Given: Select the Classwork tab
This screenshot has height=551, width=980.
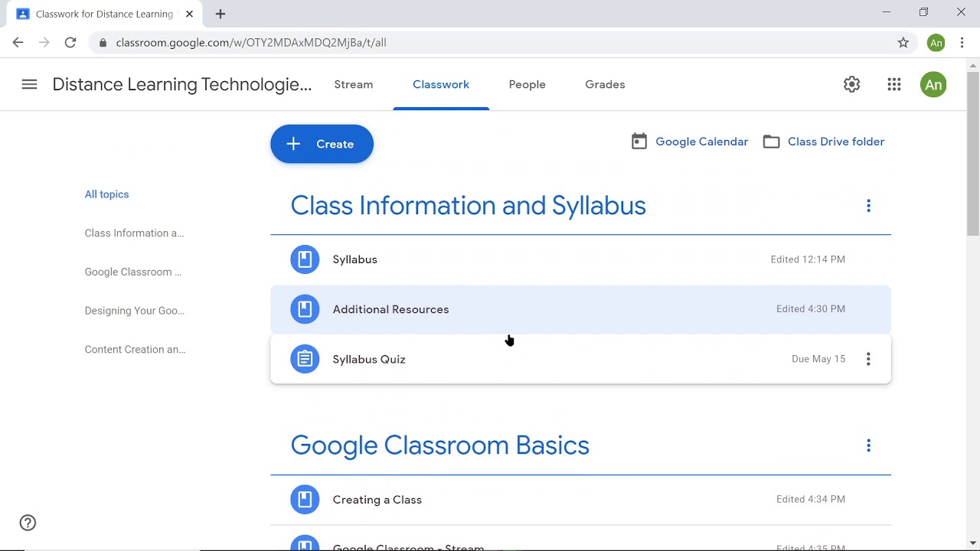Looking at the screenshot, I should point(441,84).
